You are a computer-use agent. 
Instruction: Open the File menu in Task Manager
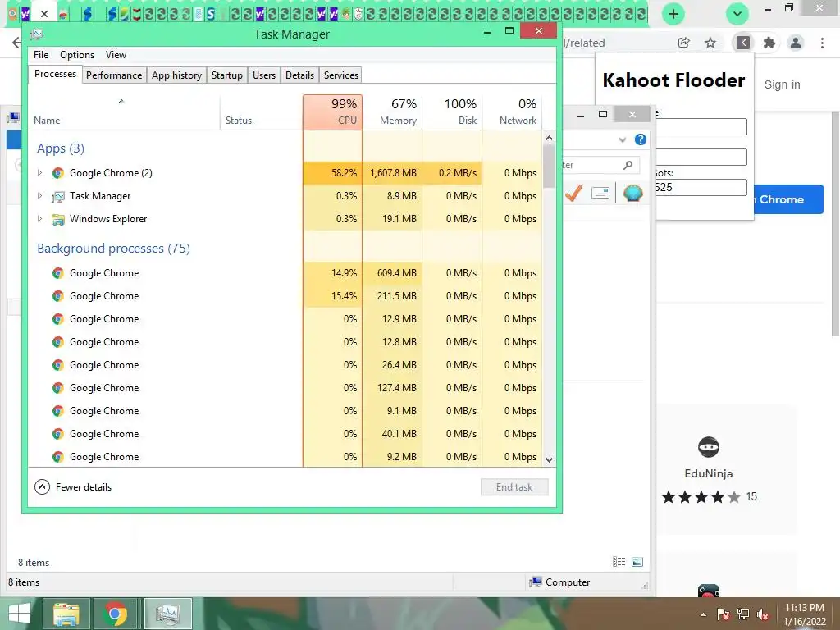[x=41, y=55]
